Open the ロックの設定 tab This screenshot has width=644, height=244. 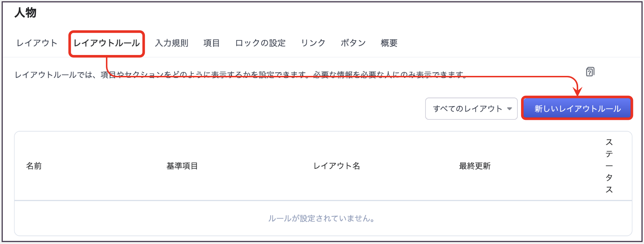[x=260, y=43]
